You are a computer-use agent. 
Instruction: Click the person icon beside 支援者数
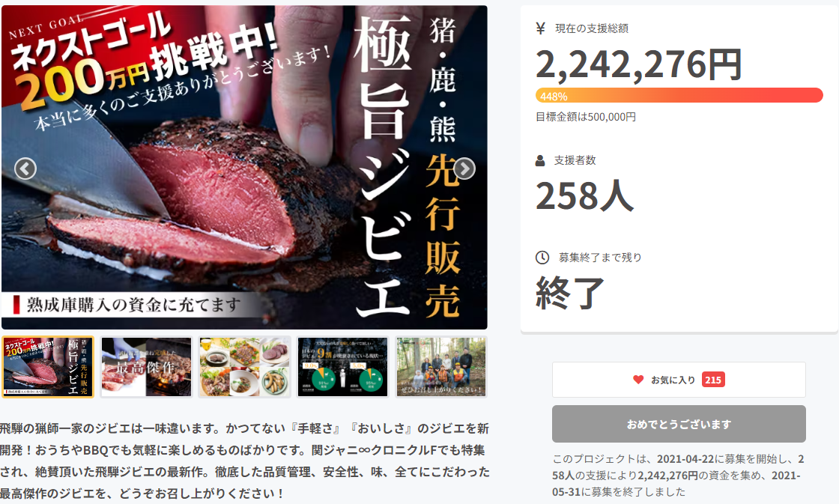pyautogui.click(x=540, y=160)
